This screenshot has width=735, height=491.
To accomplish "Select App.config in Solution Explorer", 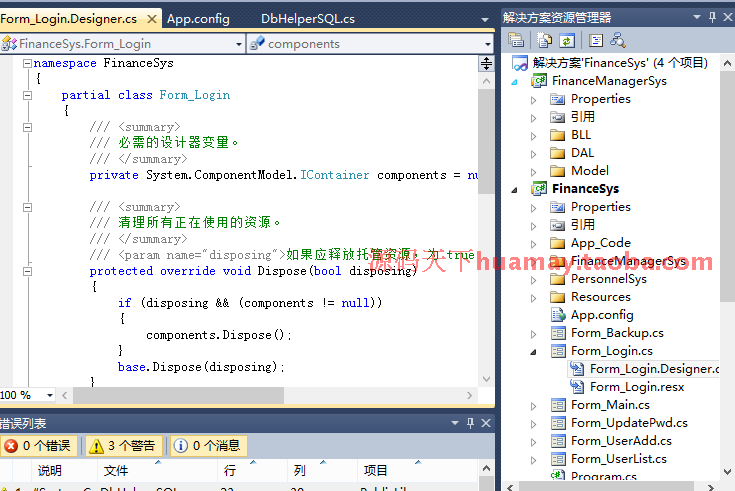I will pyautogui.click(x=602, y=315).
